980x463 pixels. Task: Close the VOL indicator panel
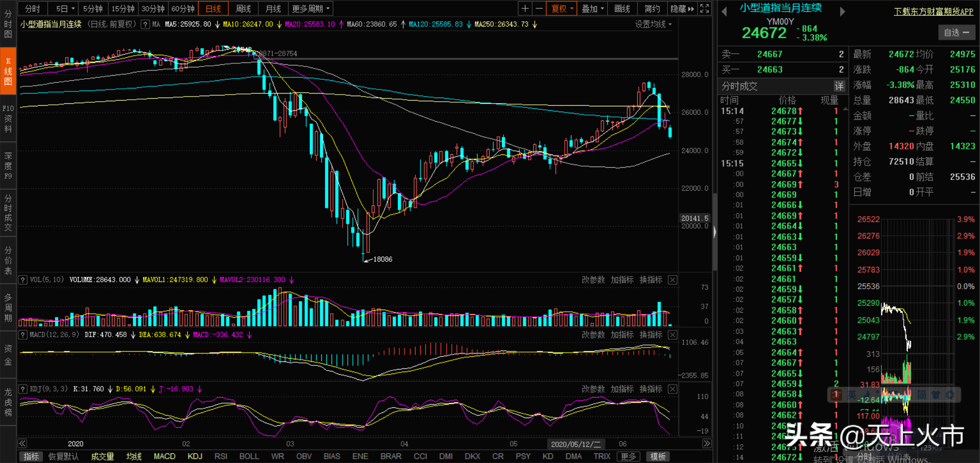(673, 280)
